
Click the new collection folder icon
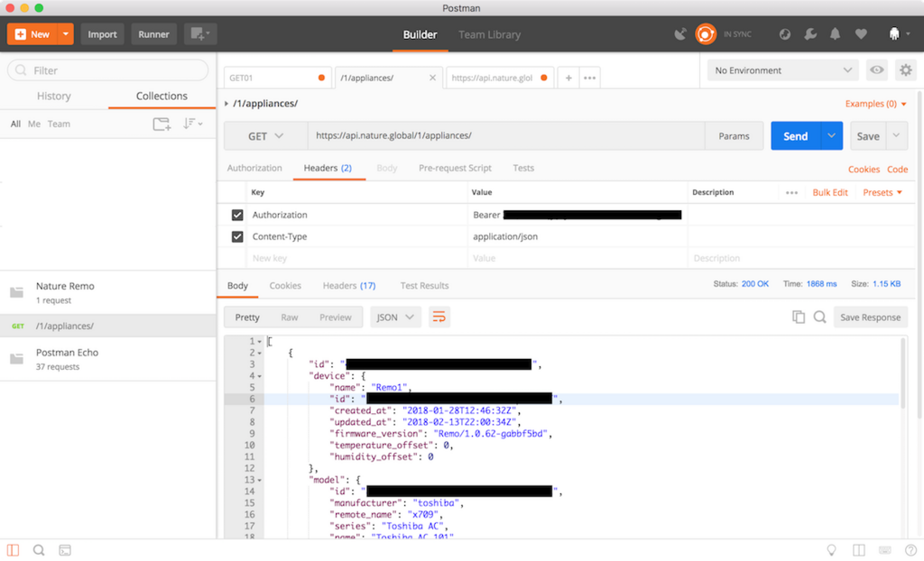pos(162,124)
